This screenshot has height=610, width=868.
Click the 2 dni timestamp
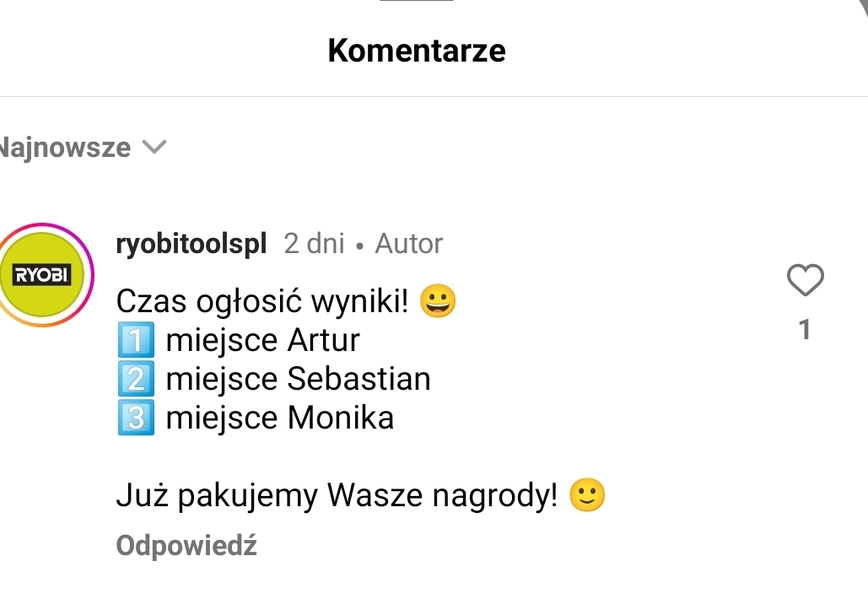[314, 244]
